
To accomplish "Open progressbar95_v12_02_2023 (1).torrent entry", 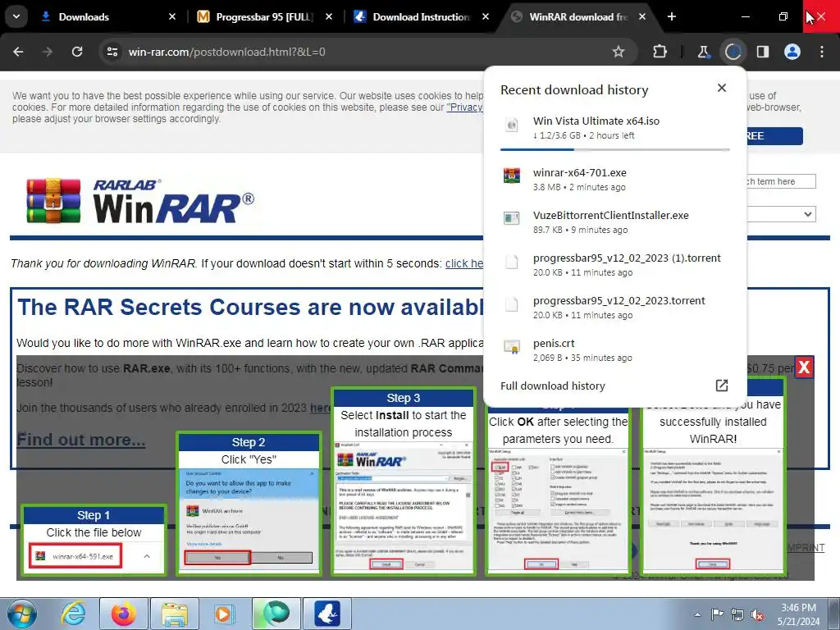I will 614,265.
